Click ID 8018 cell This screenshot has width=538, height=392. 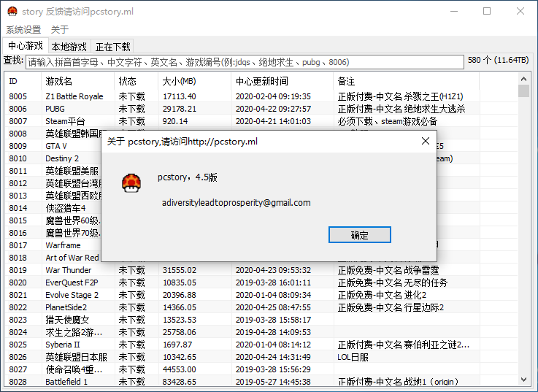pyautogui.click(x=18, y=258)
